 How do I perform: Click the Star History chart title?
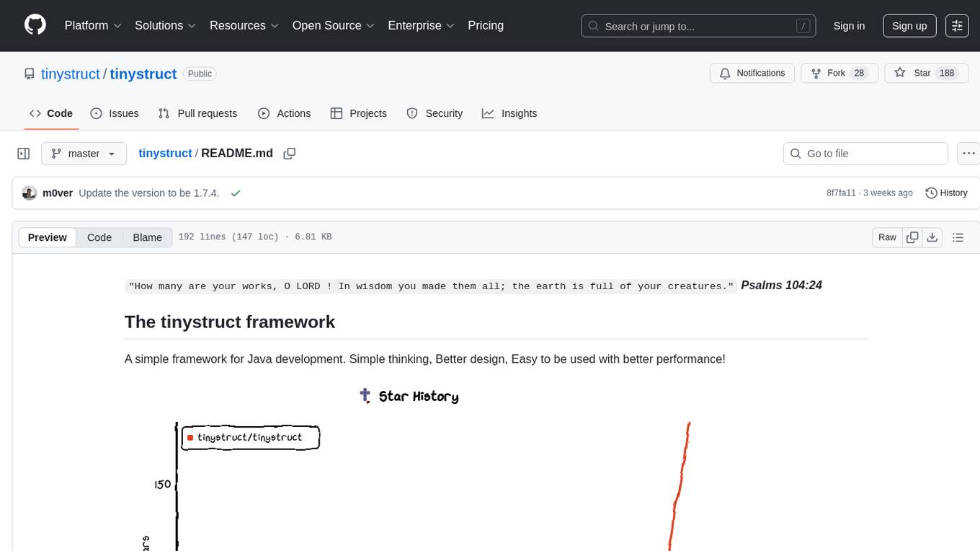point(419,396)
